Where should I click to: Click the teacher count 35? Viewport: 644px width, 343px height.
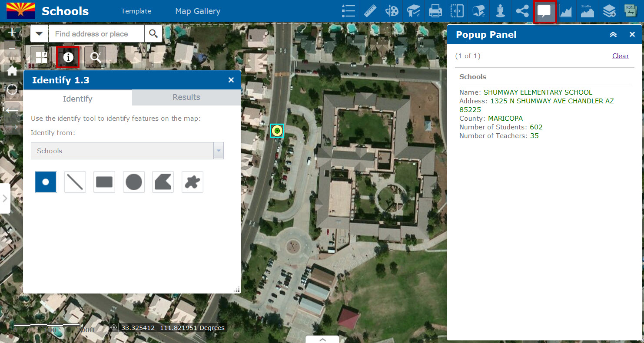tap(534, 135)
